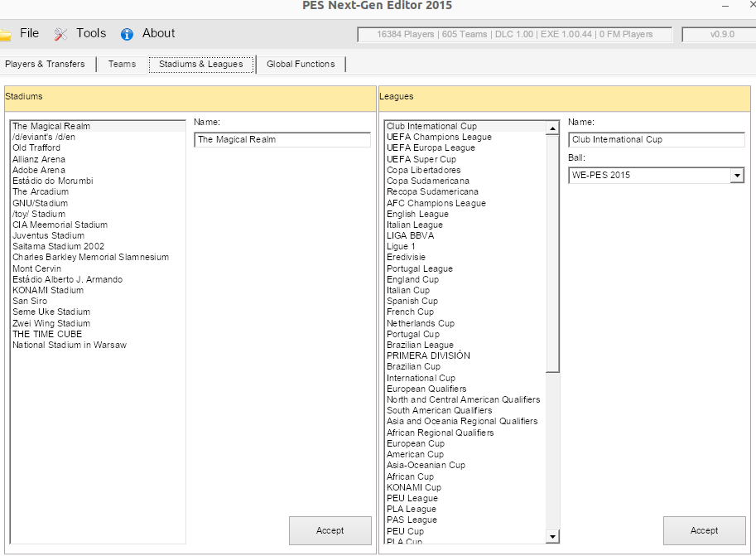Select Club International Cup league
The height and width of the screenshot is (556, 756).
465,126
